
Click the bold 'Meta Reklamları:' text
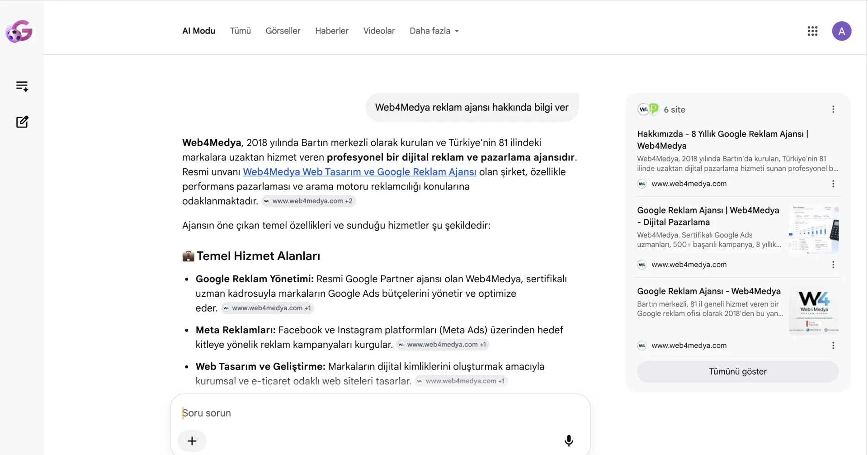click(236, 330)
